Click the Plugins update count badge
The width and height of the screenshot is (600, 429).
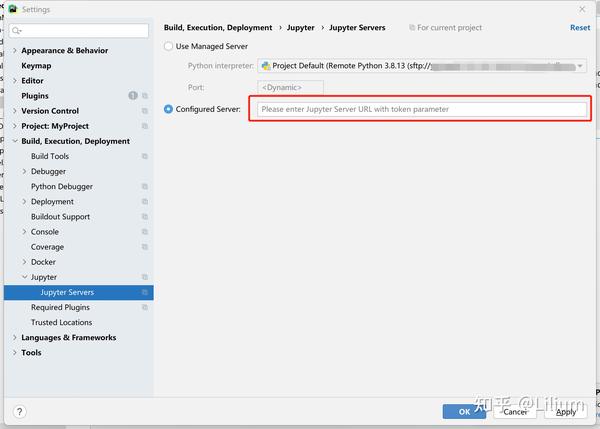click(x=132, y=96)
